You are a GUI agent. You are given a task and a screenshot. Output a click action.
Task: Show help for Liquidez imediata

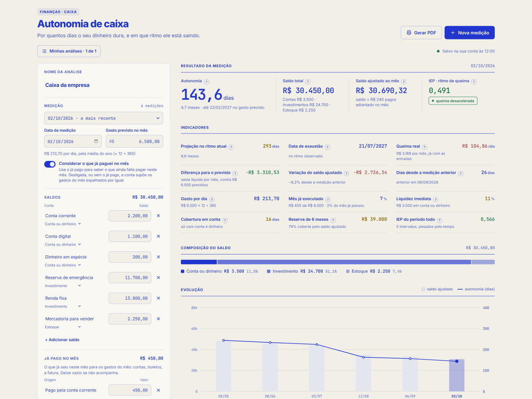(435, 199)
